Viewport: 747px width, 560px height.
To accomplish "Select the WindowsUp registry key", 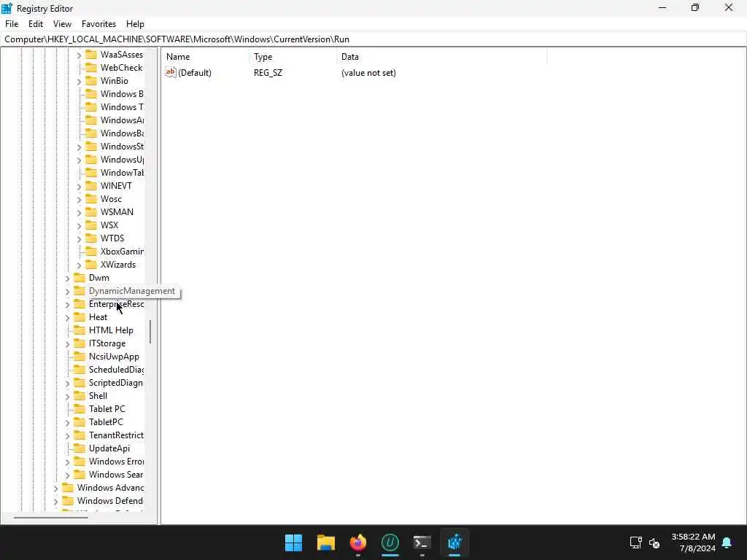I will 122,160.
